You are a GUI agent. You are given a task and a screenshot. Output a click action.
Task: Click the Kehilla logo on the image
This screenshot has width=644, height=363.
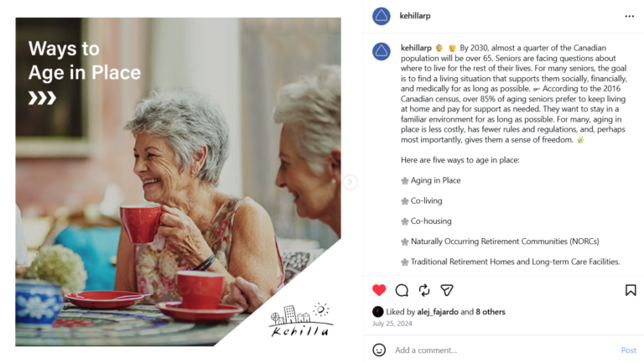[x=301, y=320]
